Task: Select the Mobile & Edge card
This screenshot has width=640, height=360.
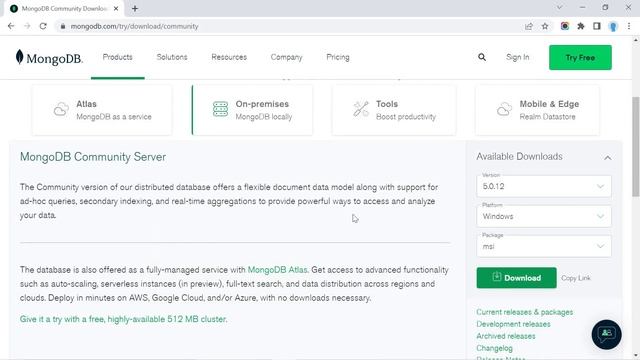Action: coord(538,110)
